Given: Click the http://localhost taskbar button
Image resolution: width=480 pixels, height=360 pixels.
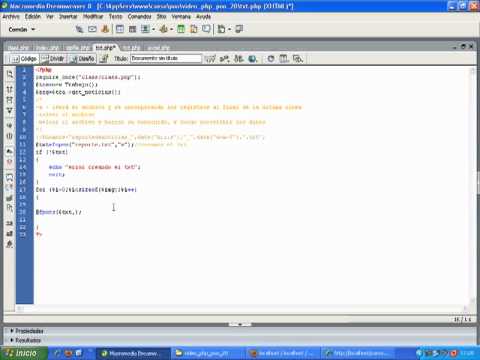Looking at the screenshot, I should point(357,353).
